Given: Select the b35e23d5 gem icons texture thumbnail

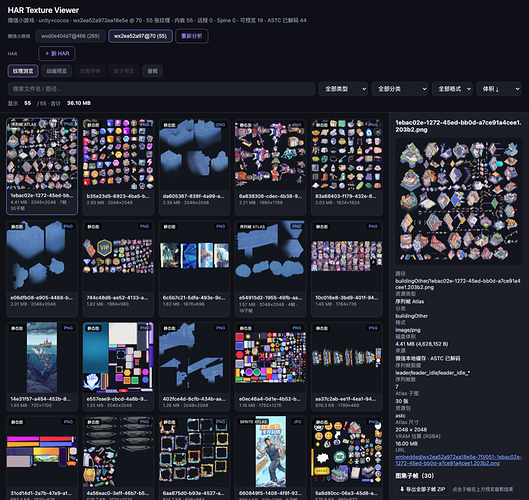Looking at the screenshot, I should (118, 167).
